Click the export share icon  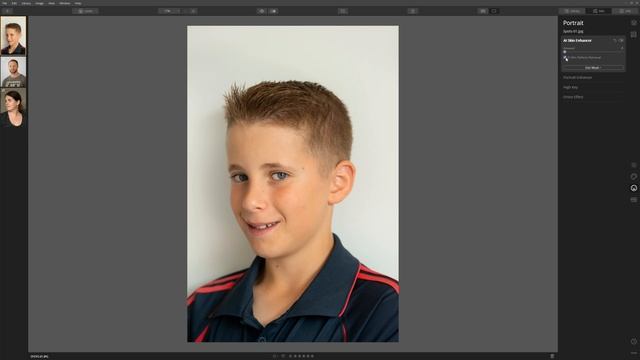pyautogui.click(x=413, y=11)
